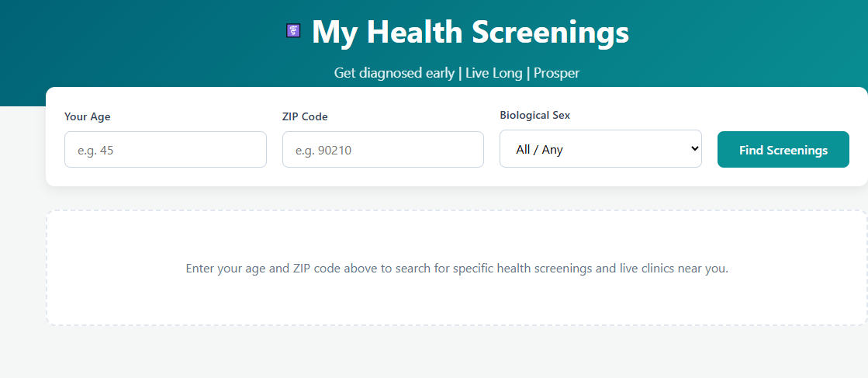Click the word 'Screenings' in the page heading

550,32
